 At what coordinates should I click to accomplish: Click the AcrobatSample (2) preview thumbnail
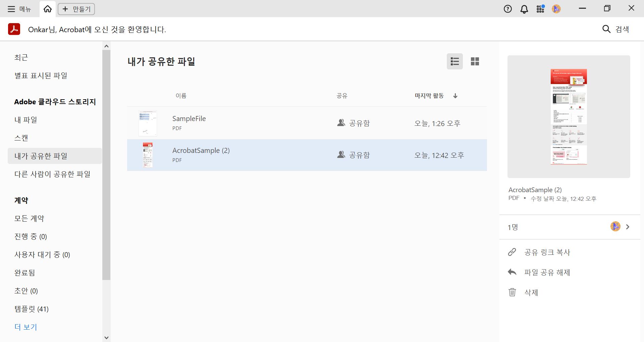(x=569, y=116)
